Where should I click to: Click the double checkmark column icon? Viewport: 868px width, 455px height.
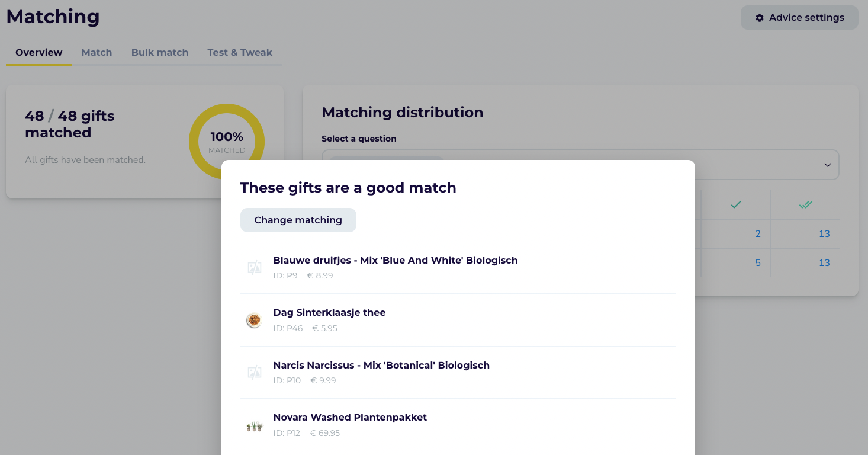805,204
